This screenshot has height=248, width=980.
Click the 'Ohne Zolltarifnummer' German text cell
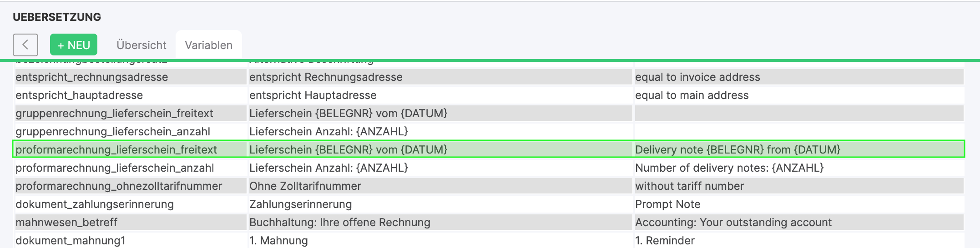305,186
